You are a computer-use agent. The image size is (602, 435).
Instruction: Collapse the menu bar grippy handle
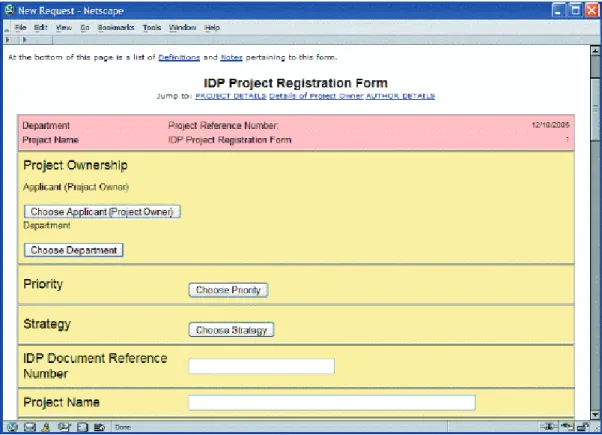pyautogui.click(x=7, y=28)
